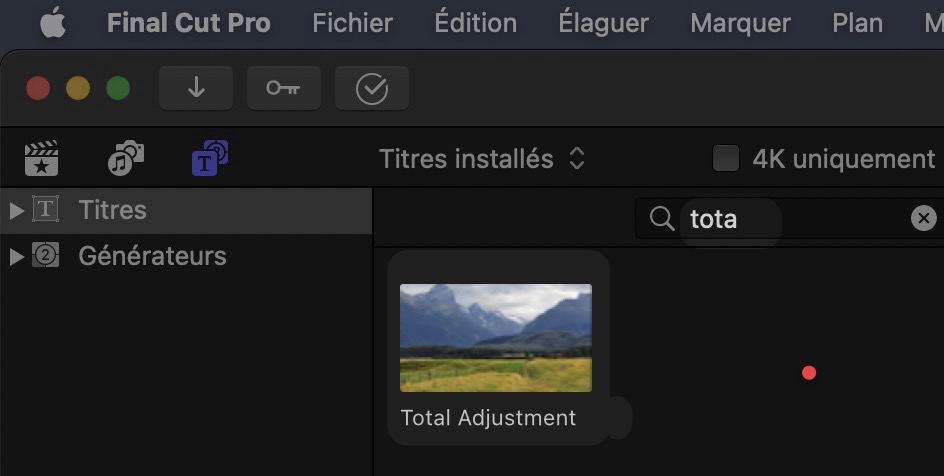
Task: Select the Générateurs sidebar item
Action: coord(152,256)
